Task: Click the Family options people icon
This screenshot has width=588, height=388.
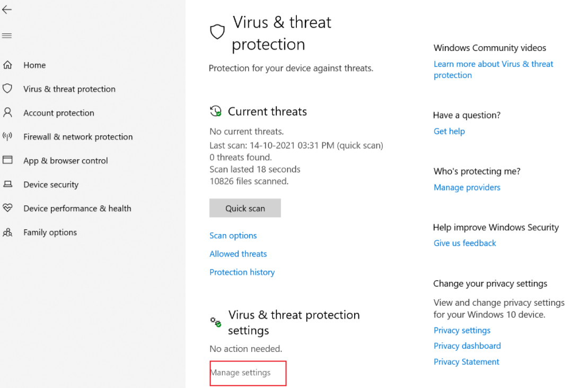Action: pyautogui.click(x=7, y=232)
